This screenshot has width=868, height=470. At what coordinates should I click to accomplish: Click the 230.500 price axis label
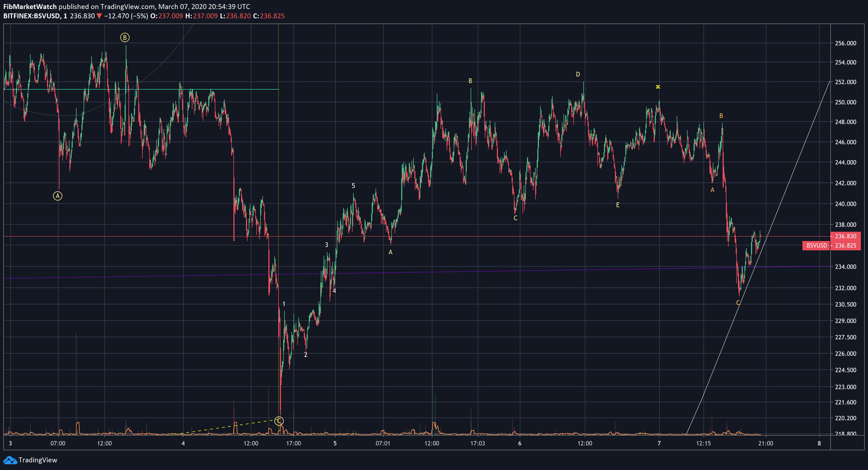[845, 305]
